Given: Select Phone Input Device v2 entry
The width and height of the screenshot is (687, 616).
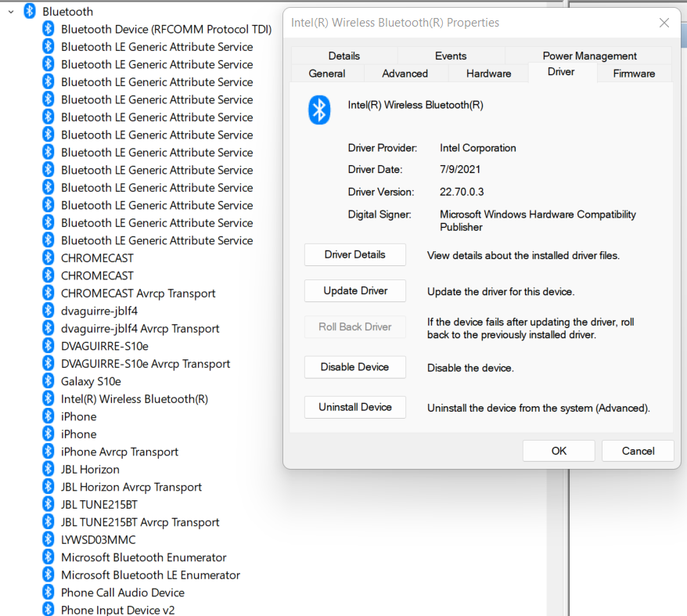Looking at the screenshot, I should click(x=117, y=610).
